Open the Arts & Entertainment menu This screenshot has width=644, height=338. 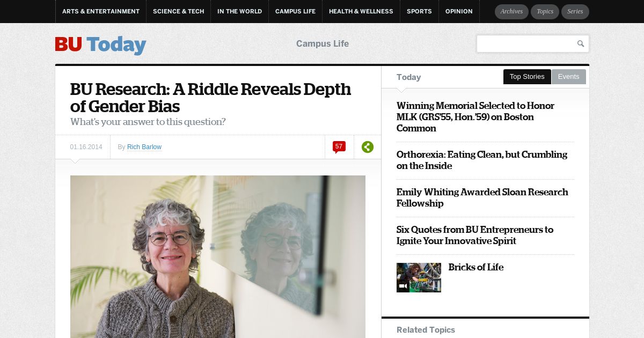(101, 11)
